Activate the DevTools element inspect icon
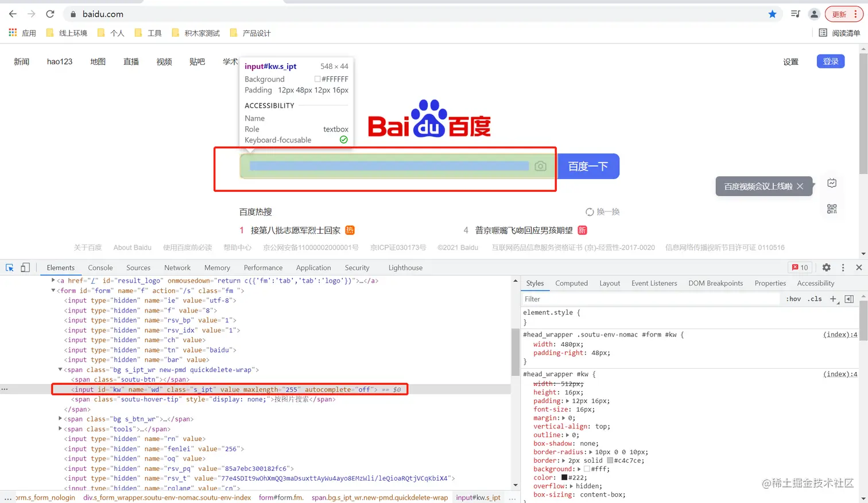 (10, 268)
